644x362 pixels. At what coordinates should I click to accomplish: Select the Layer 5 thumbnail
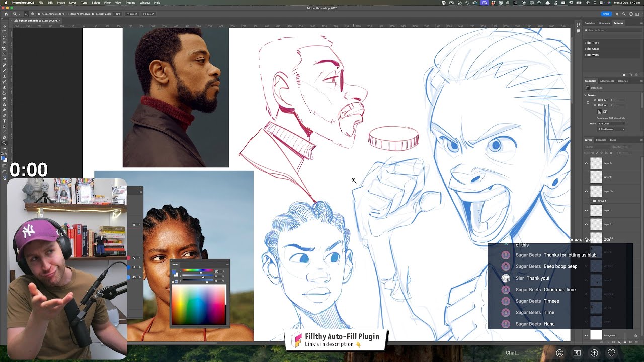coord(596,163)
